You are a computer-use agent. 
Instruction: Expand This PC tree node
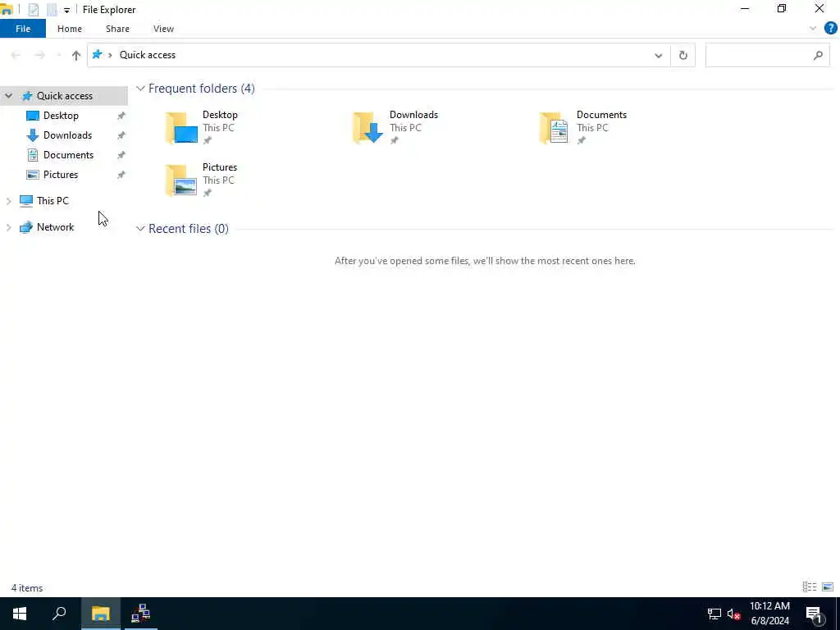click(x=8, y=201)
